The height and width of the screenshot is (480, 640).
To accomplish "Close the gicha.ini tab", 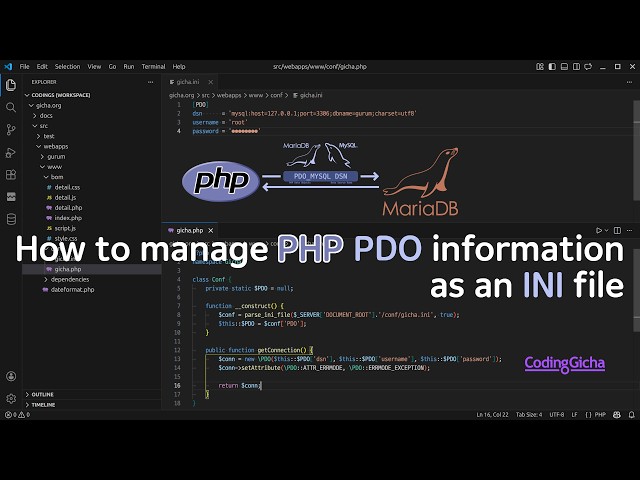I will tap(211, 82).
